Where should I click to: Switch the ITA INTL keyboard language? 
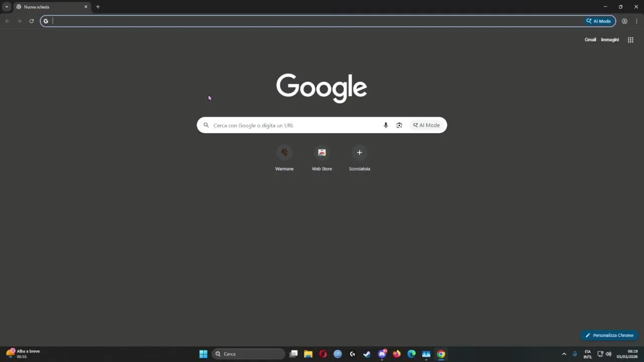point(588,354)
